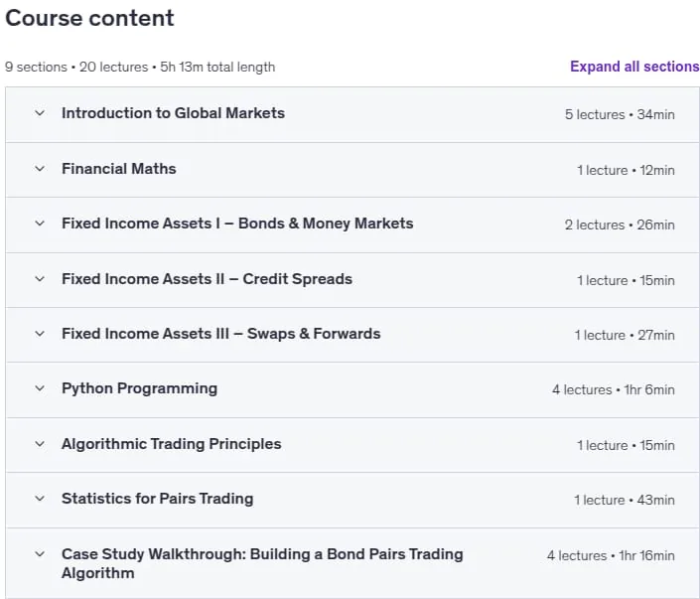Select the Financial Maths section title
700x599 pixels.
tap(119, 169)
